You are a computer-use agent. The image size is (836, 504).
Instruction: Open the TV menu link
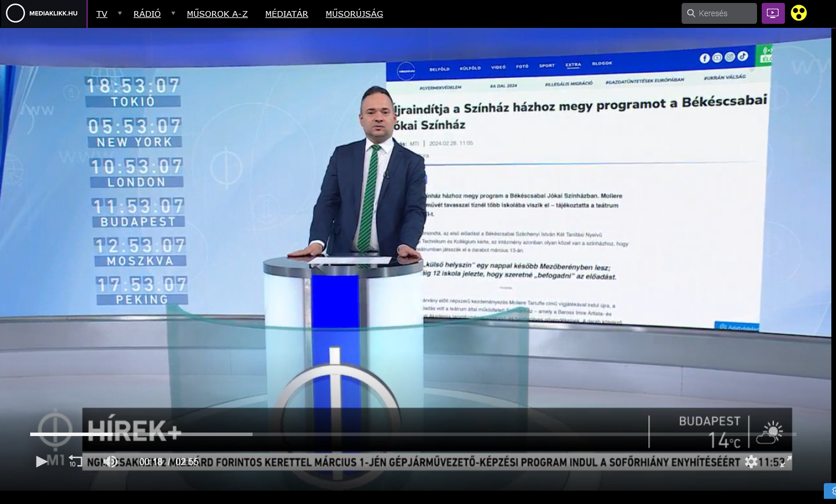(102, 14)
